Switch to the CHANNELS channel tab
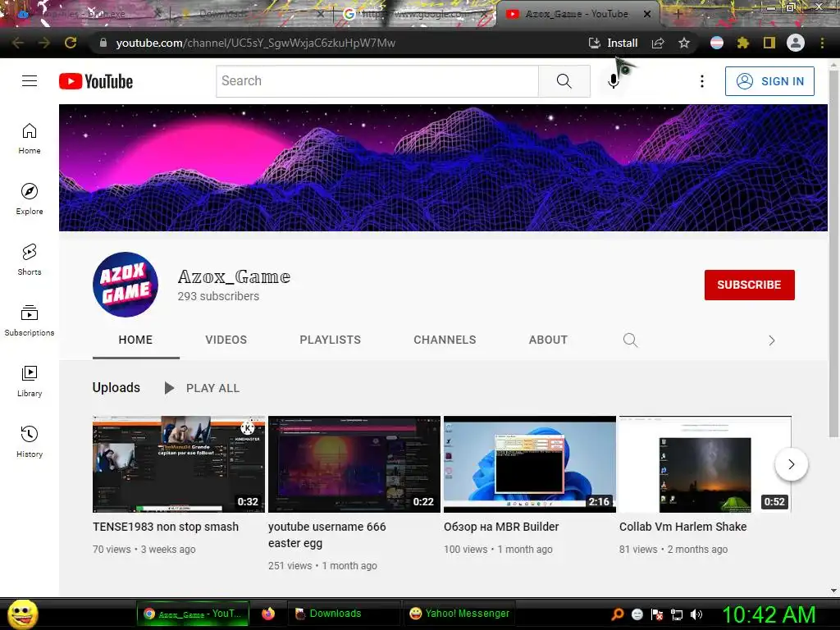 coord(445,340)
